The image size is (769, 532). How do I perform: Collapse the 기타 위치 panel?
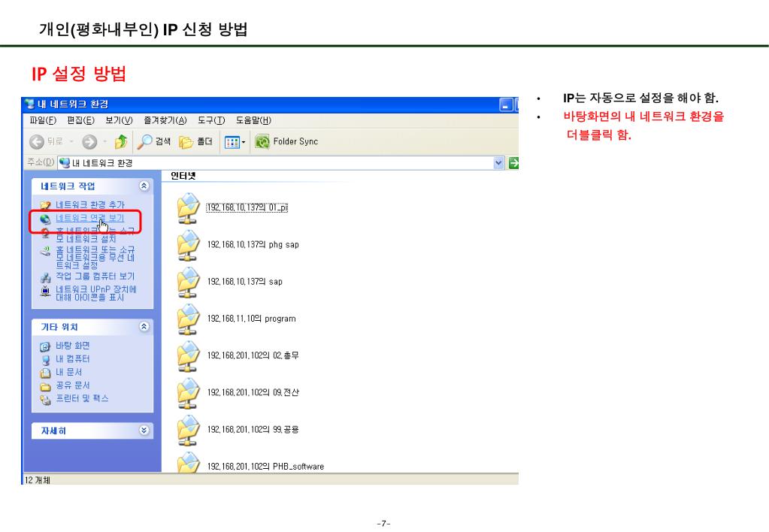point(144,327)
